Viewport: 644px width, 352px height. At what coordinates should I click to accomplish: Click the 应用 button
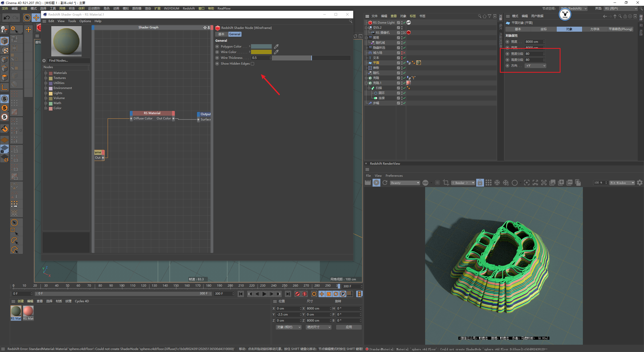click(x=349, y=327)
